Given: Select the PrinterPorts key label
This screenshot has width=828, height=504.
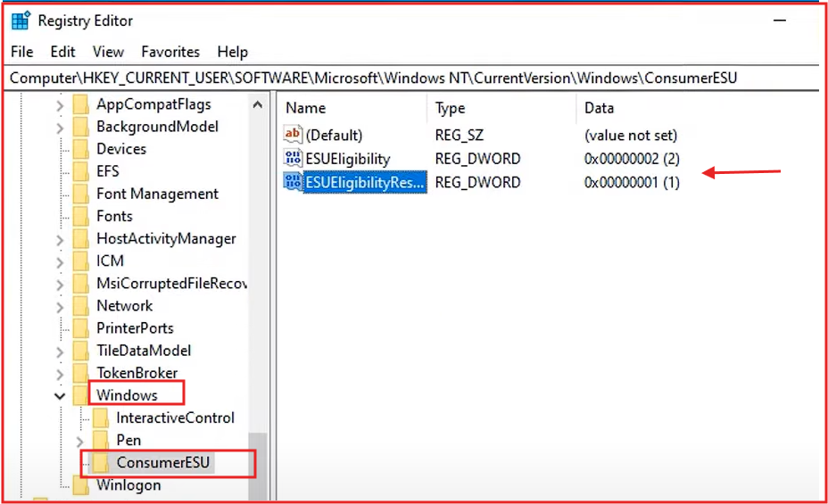Looking at the screenshot, I should click(136, 328).
